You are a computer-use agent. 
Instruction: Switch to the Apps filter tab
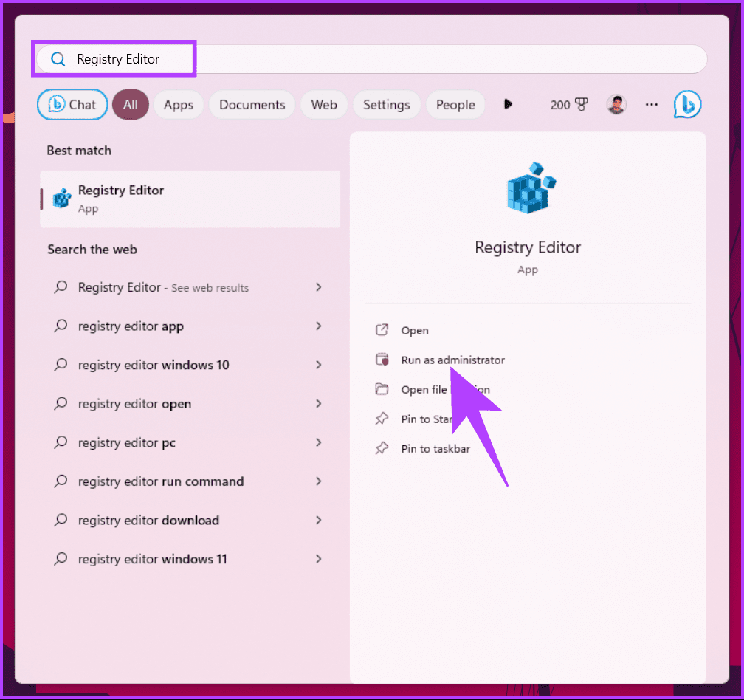(178, 104)
